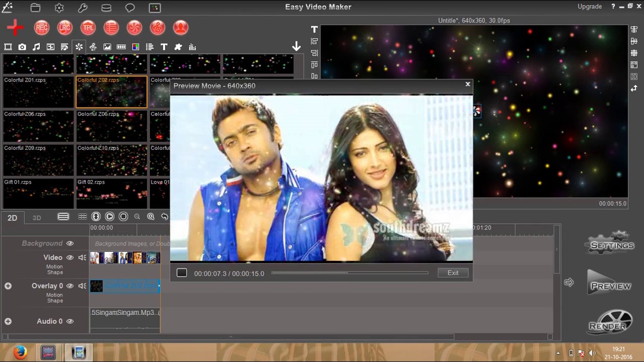
Task: Open Motion settings for Overlay 0
Action: tap(55, 295)
